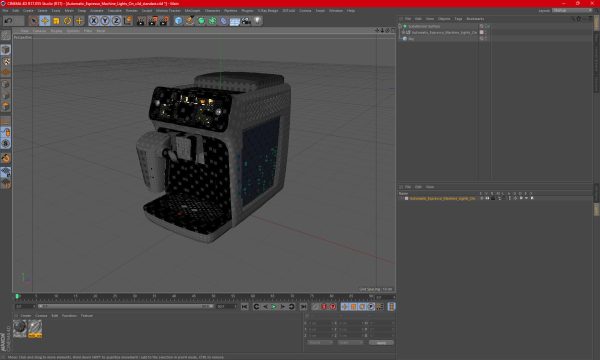
Task: Click the espresso machine layer color swatch
Action: tap(406, 199)
